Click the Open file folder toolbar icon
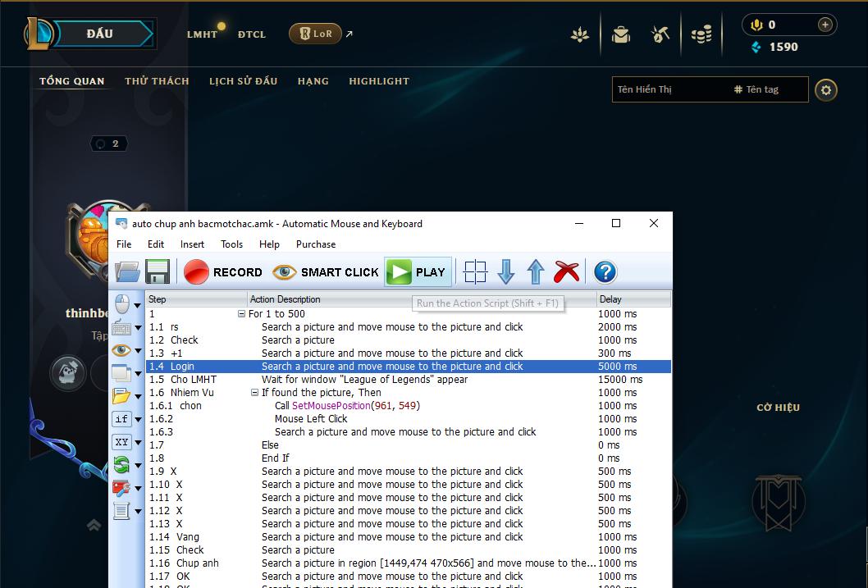The image size is (868, 588). [x=128, y=272]
